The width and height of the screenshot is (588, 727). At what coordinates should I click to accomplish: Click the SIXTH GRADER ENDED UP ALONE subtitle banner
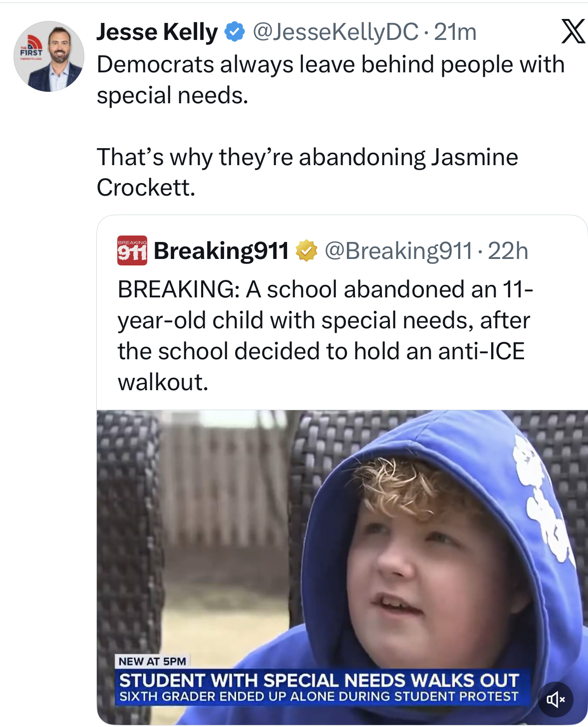[319, 697]
